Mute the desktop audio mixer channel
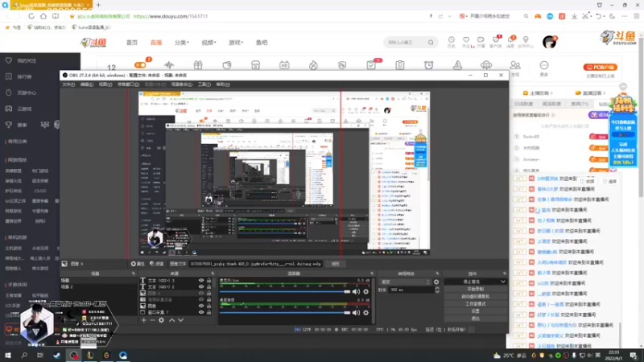 356,313
